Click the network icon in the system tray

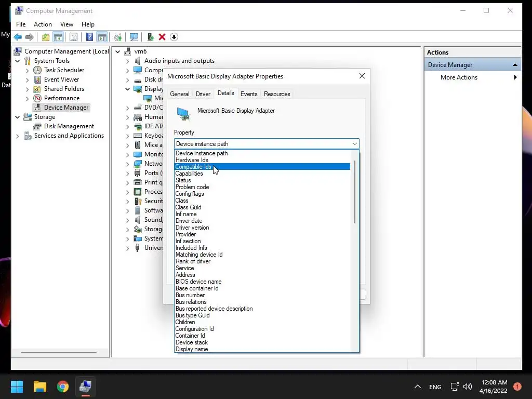pyautogui.click(x=455, y=387)
